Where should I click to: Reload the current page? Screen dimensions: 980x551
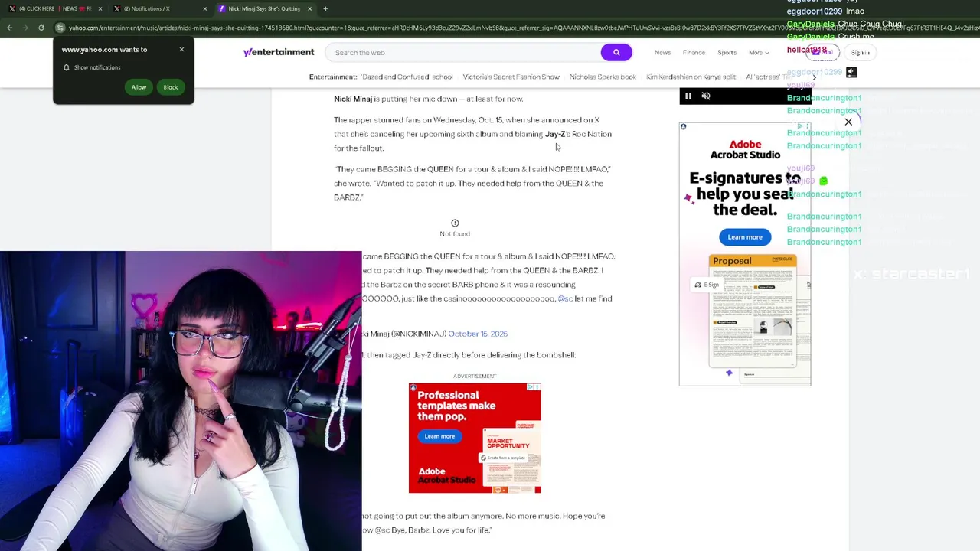41,28
